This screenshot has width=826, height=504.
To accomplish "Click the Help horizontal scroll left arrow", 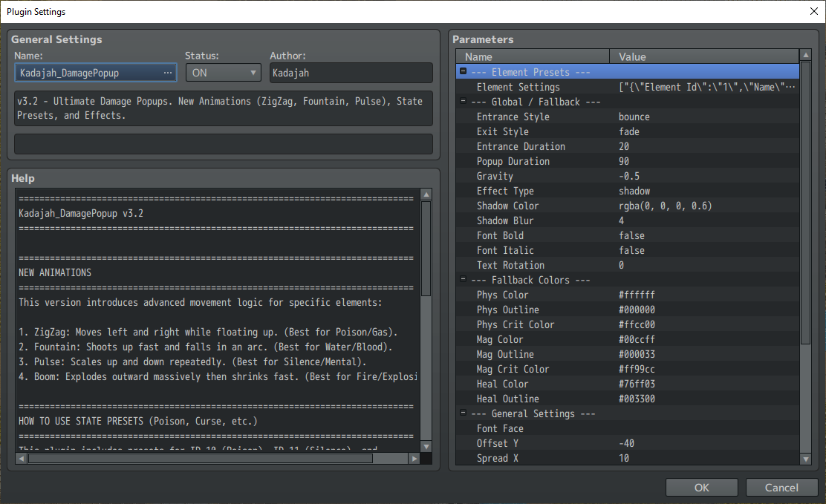I will click(x=21, y=459).
